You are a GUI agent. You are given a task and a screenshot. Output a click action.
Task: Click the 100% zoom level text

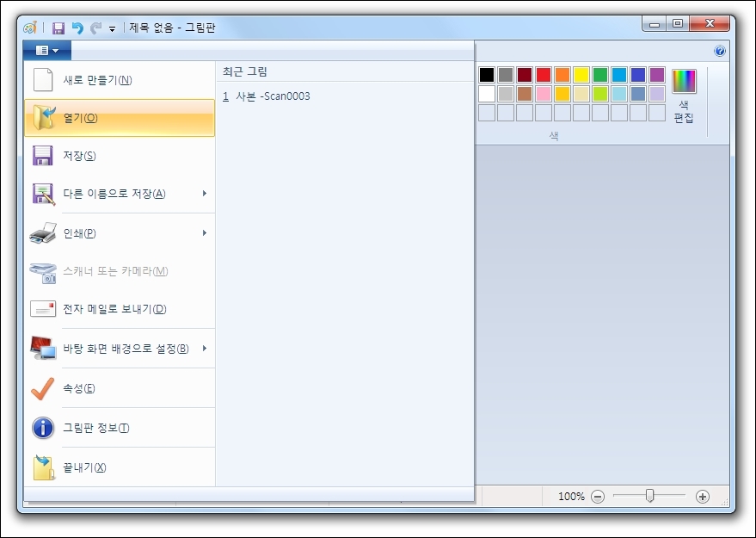[x=571, y=496]
